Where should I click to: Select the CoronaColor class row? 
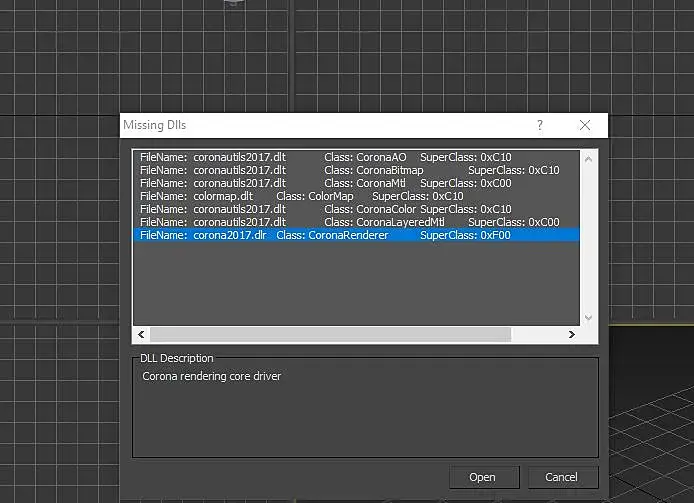[x=356, y=209]
